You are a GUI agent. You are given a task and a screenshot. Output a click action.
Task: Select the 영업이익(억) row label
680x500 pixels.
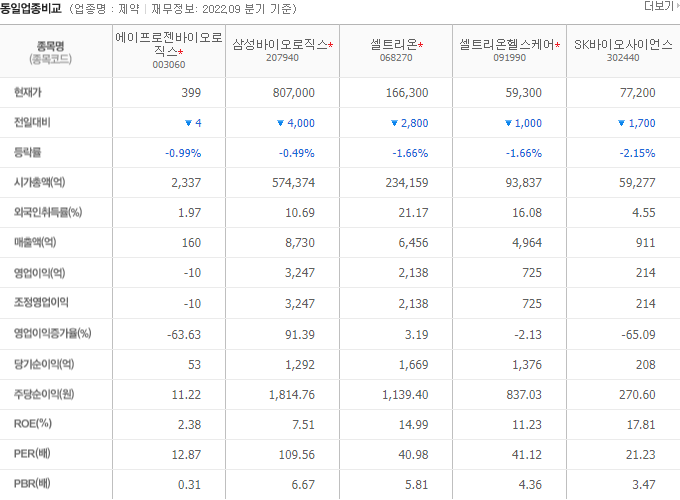tap(39, 273)
